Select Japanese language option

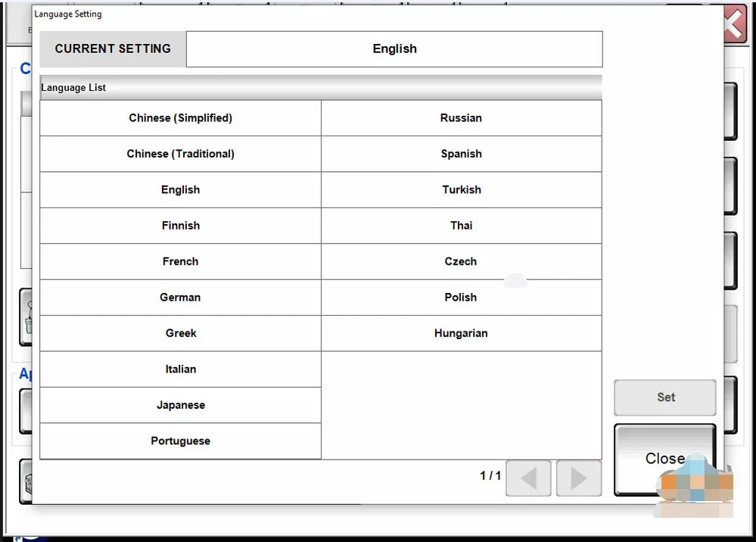click(180, 405)
